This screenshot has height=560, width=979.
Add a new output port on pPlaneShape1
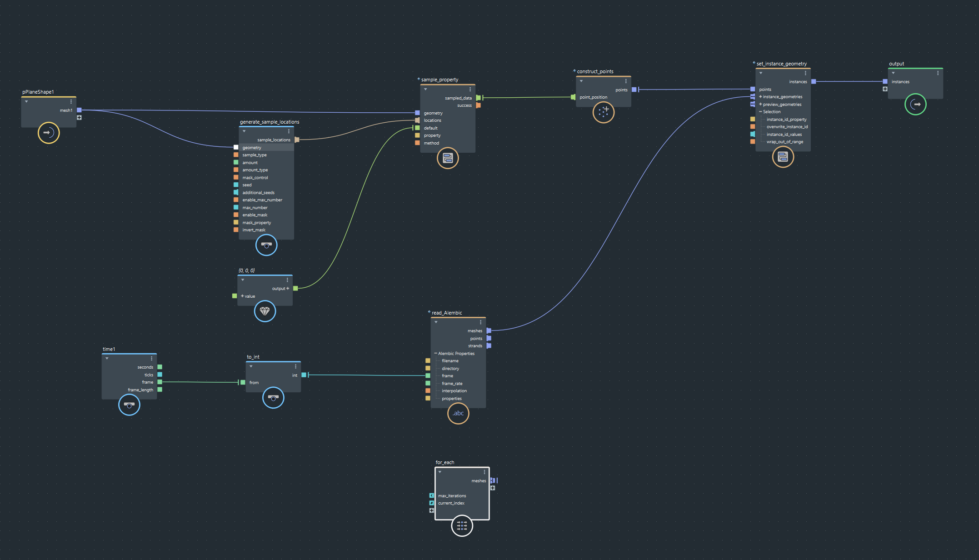pyautogui.click(x=79, y=117)
